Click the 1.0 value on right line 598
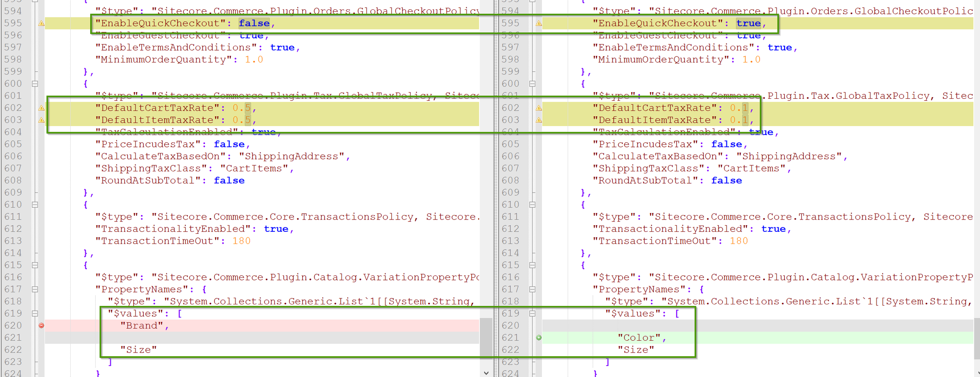The height and width of the screenshot is (377, 980). pos(751,60)
